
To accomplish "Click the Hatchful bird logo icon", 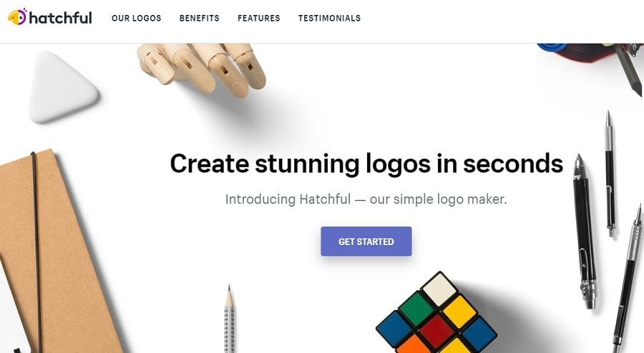I will [x=17, y=17].
